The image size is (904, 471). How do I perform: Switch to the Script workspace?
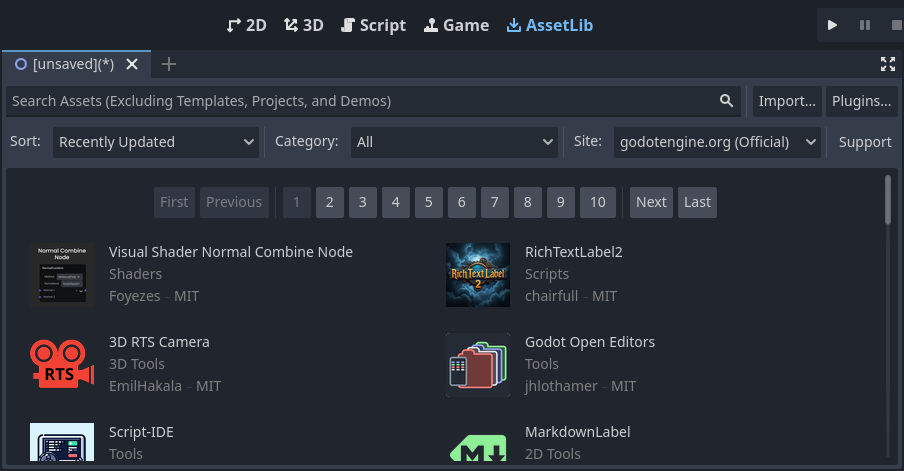point(373,25)
